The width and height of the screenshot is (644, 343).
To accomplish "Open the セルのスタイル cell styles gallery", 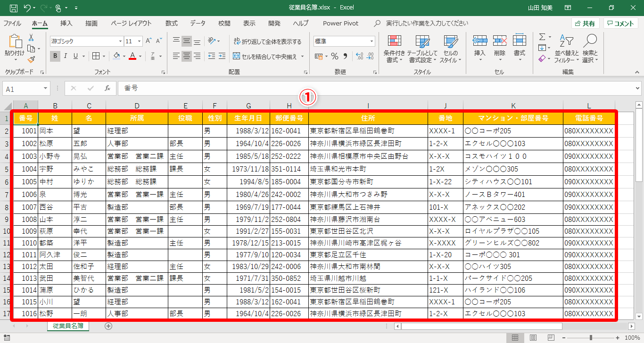I will (x=451, y=49).
